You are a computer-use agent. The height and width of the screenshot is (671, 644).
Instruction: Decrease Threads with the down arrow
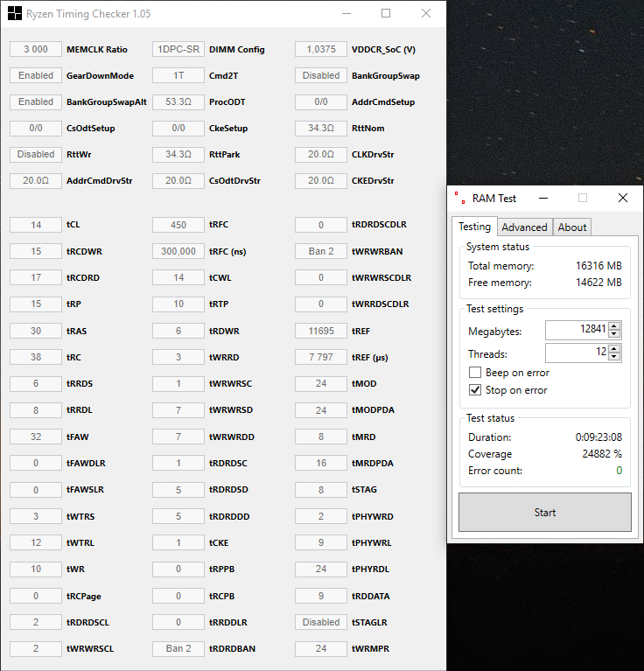point(614,356)
